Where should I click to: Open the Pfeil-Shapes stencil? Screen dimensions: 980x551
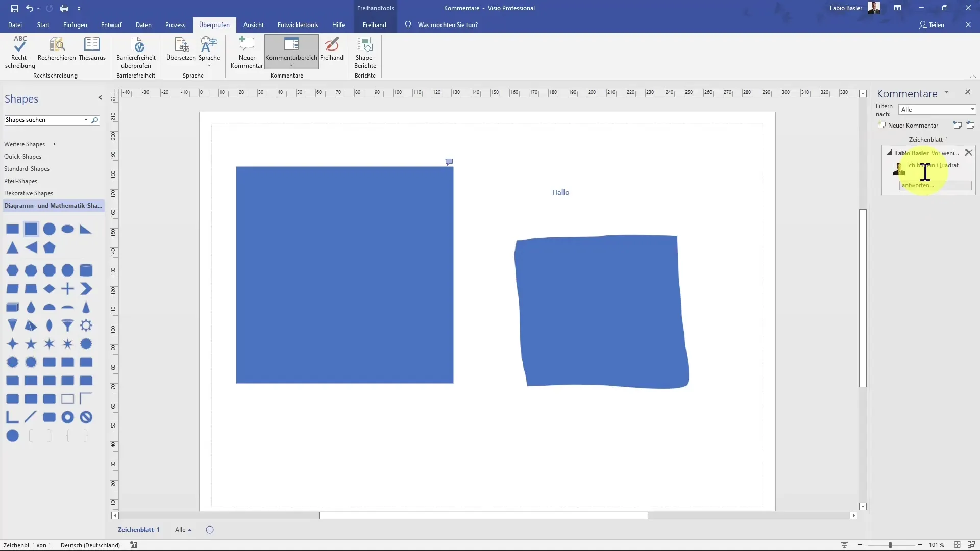[x=20, y=181]
